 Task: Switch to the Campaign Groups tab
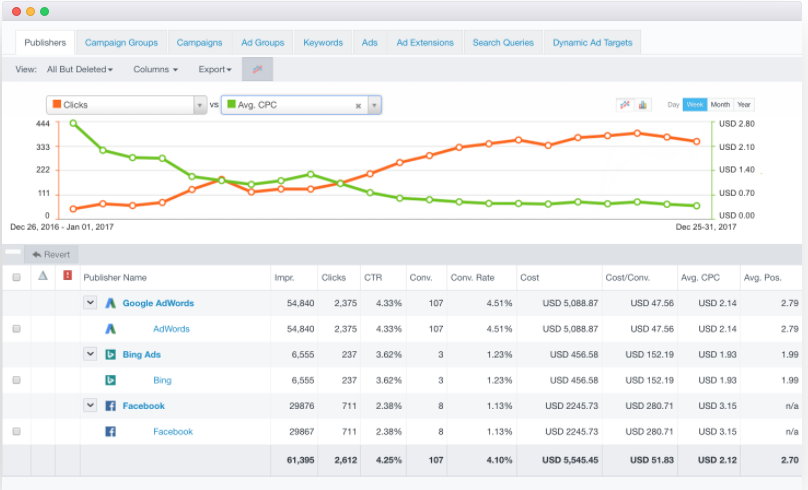(121, 42)
